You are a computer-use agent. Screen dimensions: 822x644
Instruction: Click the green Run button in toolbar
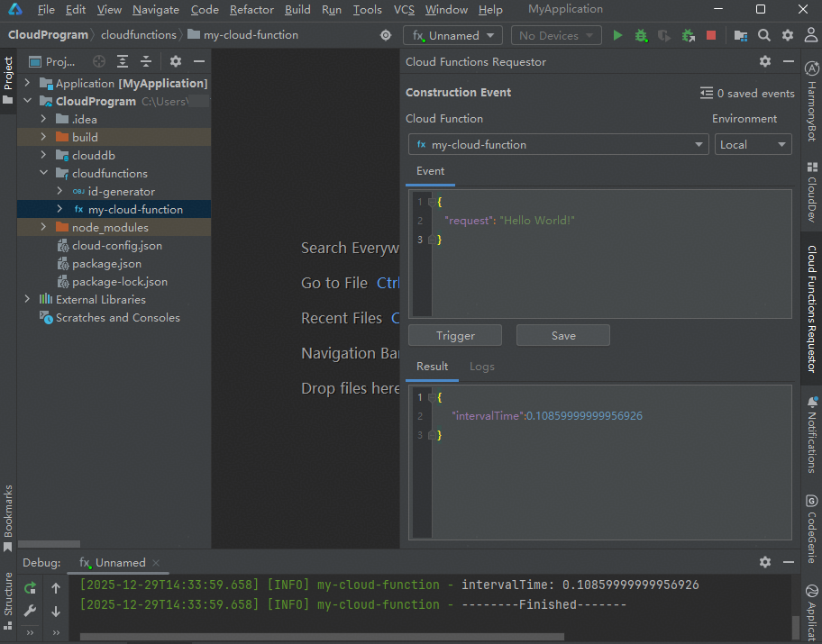pos(617,36)
